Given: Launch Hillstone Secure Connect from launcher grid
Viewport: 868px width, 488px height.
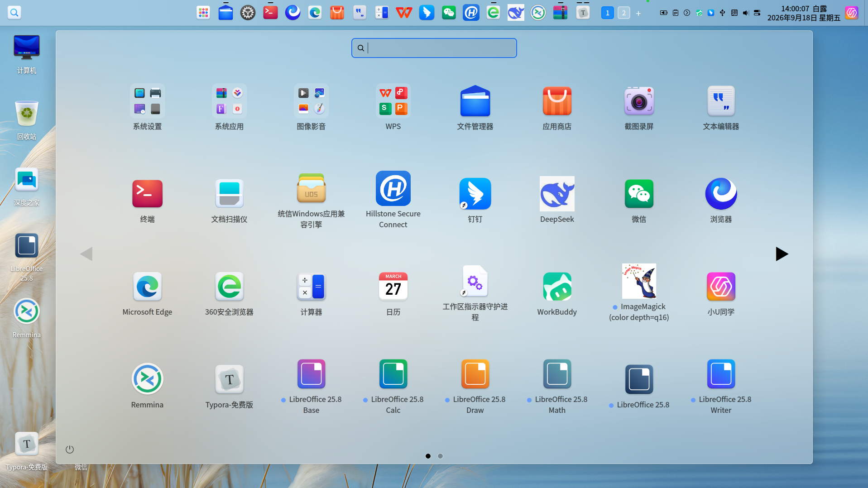Looking at the screenshot, I should (393, 188).
